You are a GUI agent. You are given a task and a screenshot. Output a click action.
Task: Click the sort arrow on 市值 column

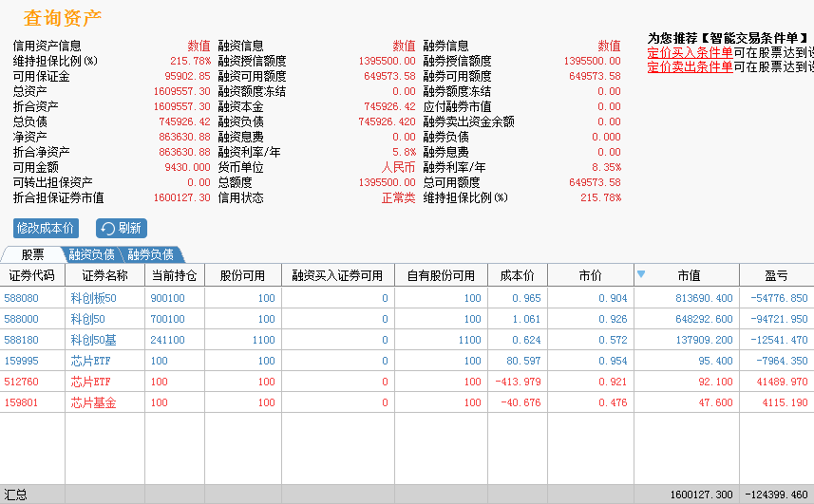(x=641, y=273)
